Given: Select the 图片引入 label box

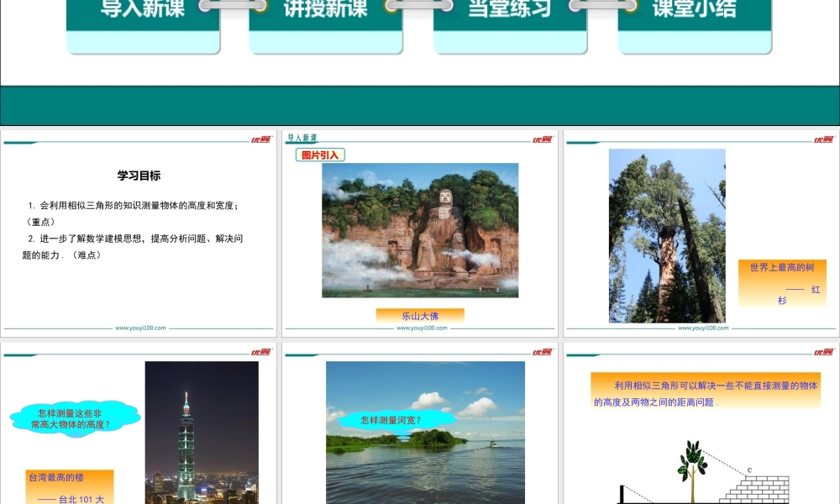Looking at the screenshot, I should tap(323, 155).
